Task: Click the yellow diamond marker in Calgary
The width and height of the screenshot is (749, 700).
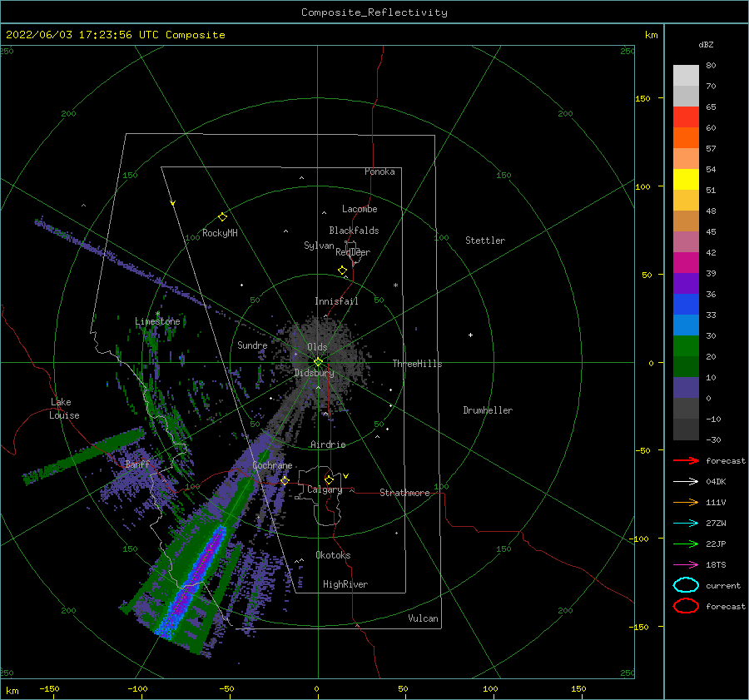Action: tap(329, 479)
